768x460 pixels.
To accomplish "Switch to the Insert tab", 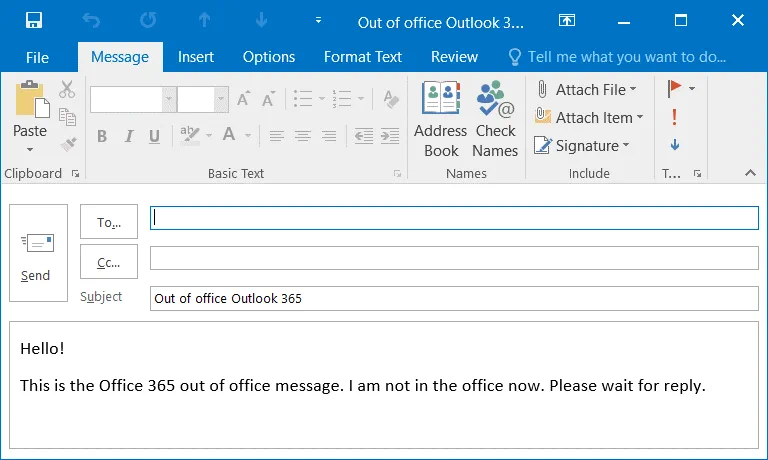I will tap(196, 57).
